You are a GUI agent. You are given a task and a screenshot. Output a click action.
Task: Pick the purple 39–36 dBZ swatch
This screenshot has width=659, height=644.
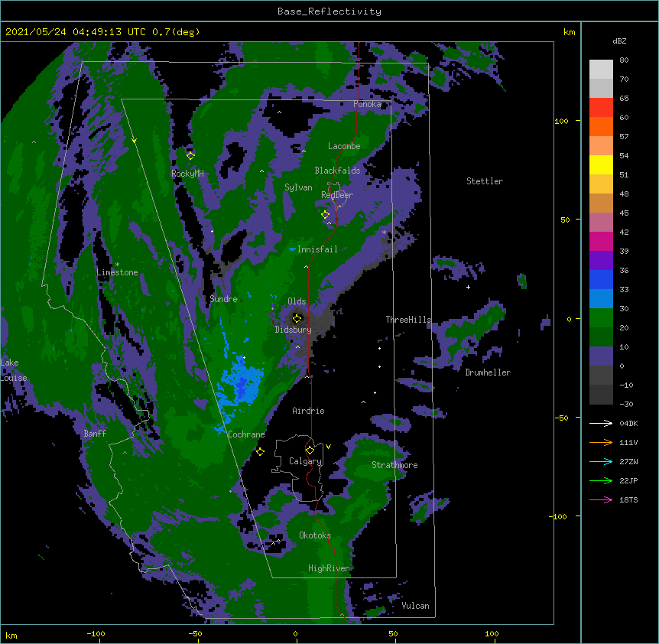[601, 261]
